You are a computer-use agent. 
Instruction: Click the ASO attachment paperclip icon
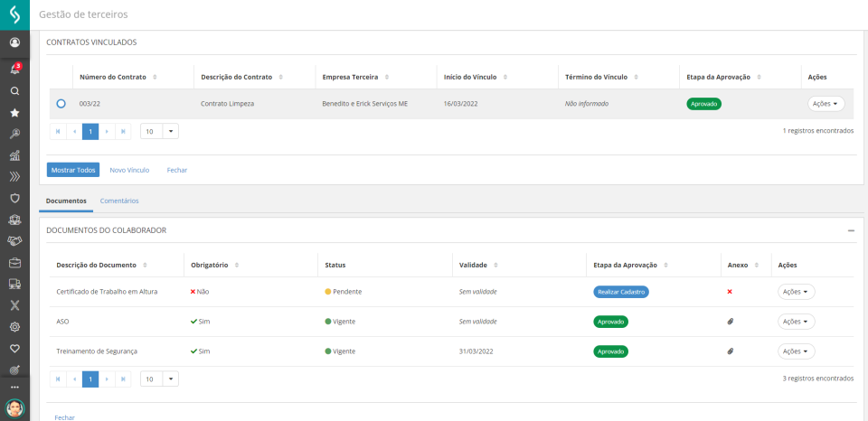point(730,322)
